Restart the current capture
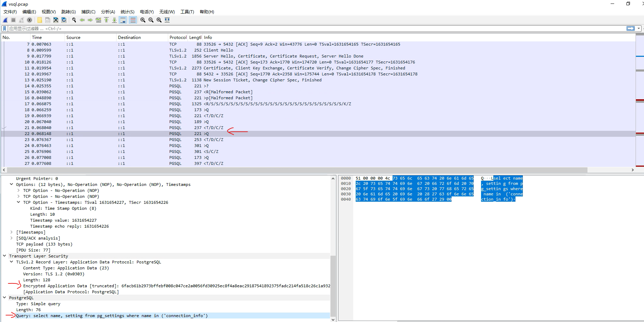This screenshot has width=644, height=322. pos(21,20)
